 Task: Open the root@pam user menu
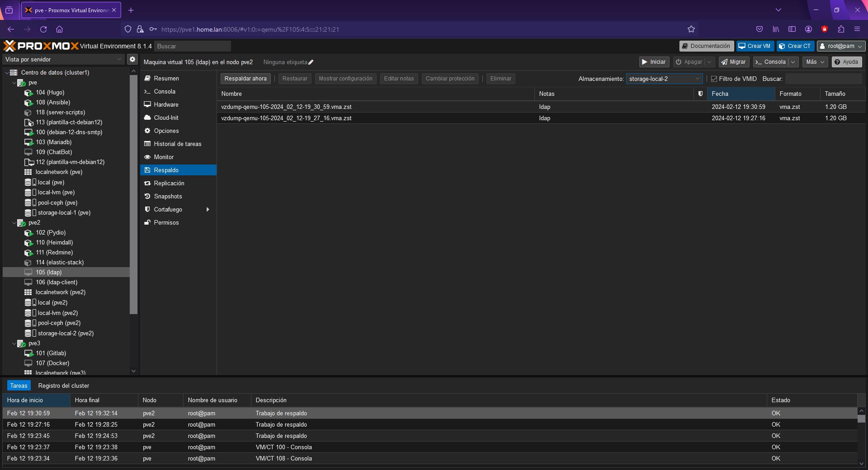(841, 46)
